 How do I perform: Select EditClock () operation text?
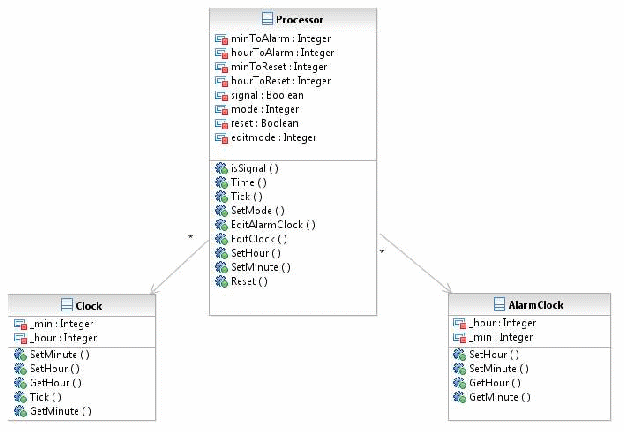pos(259,239)
